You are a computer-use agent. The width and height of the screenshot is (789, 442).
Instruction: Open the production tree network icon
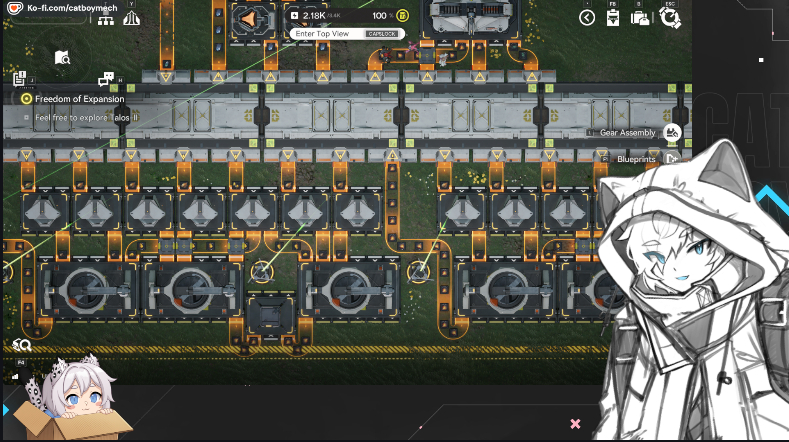(x=105, y=19)
